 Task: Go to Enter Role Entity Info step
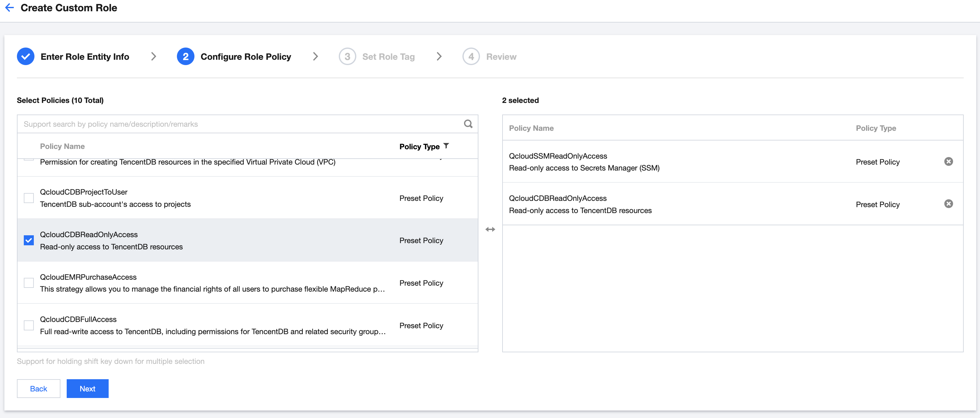tap(85, 57)
